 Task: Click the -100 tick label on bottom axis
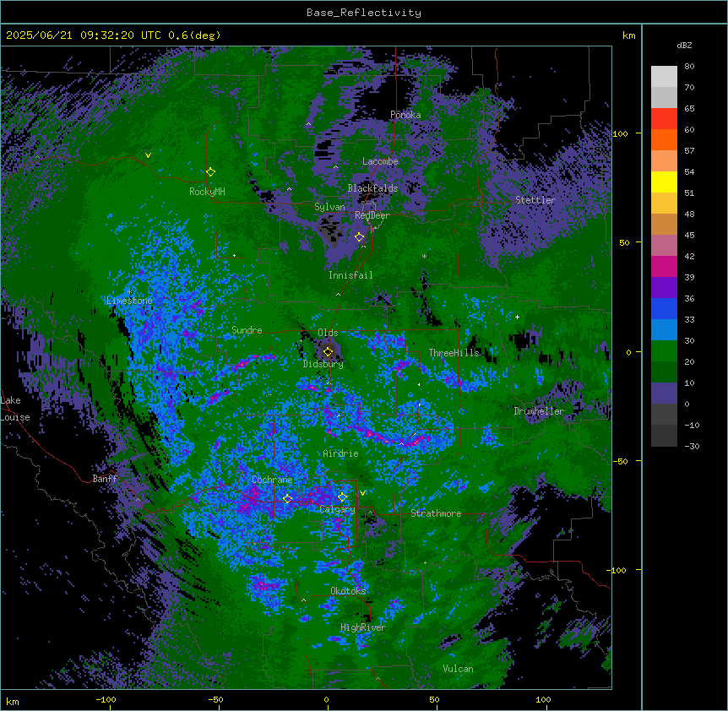click(106, 699)
